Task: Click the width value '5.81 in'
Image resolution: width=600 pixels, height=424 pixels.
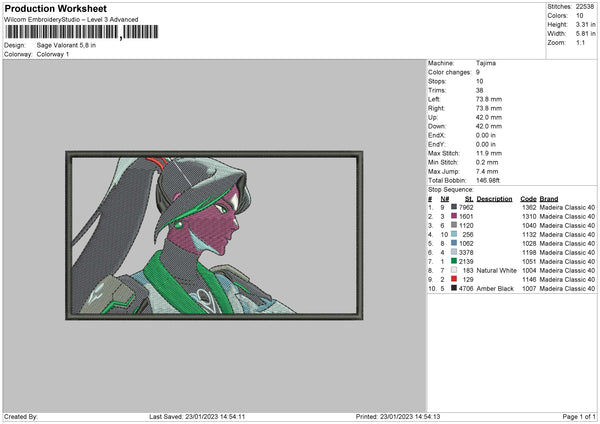Action: coord(585,34)
